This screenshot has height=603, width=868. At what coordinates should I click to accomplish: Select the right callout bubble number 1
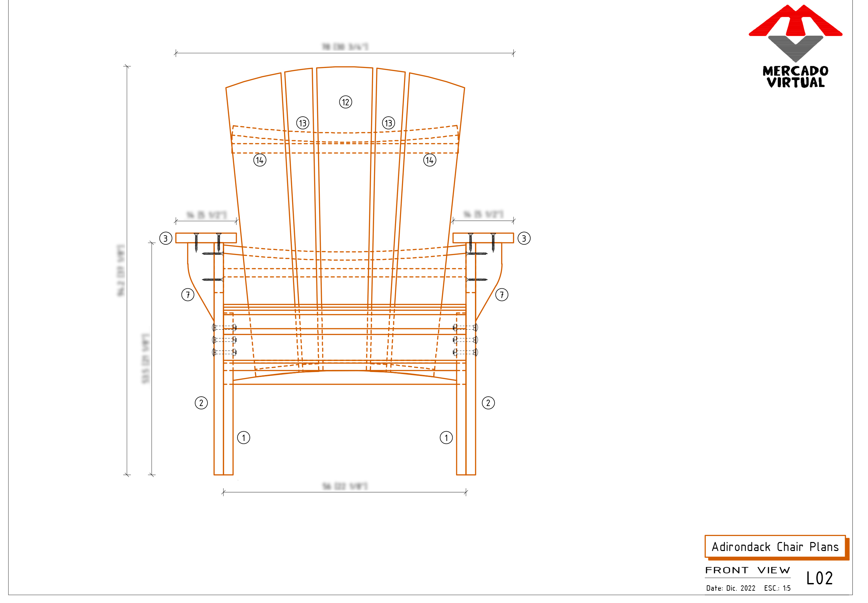pyautogui.click(x=446, y=438)
